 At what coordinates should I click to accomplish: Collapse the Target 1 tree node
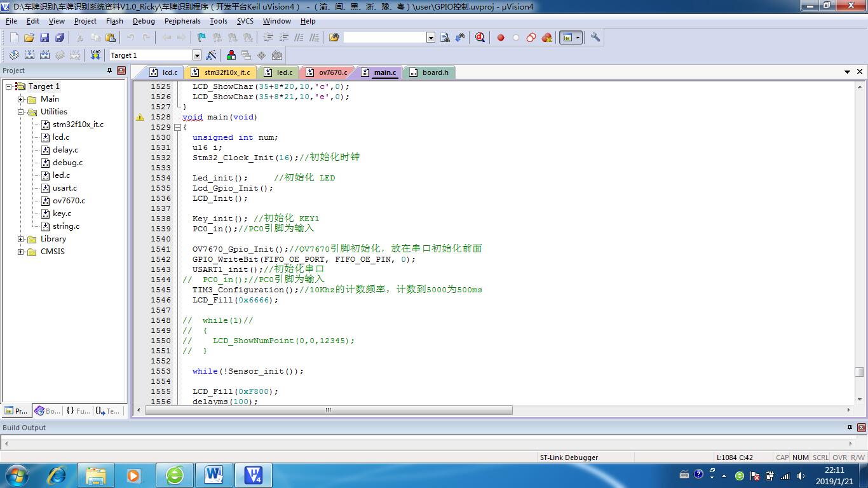pos(9,86)
